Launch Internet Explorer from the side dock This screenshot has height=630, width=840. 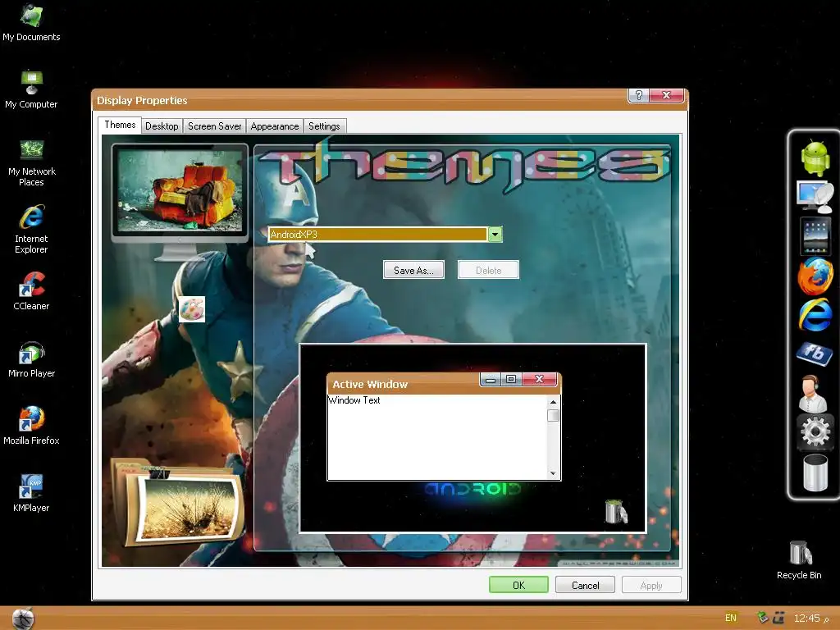pos(815,314)
